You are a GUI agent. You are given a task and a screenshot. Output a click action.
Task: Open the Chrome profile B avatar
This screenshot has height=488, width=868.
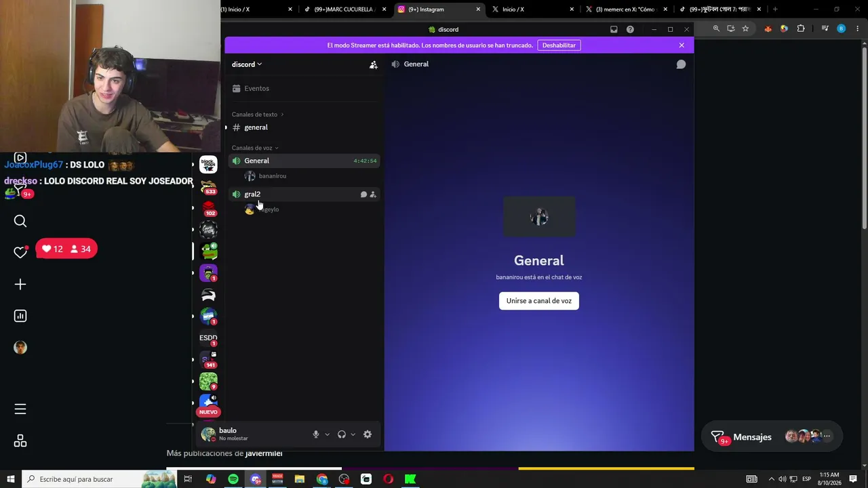pyautogui.click(x=841, y=28)
